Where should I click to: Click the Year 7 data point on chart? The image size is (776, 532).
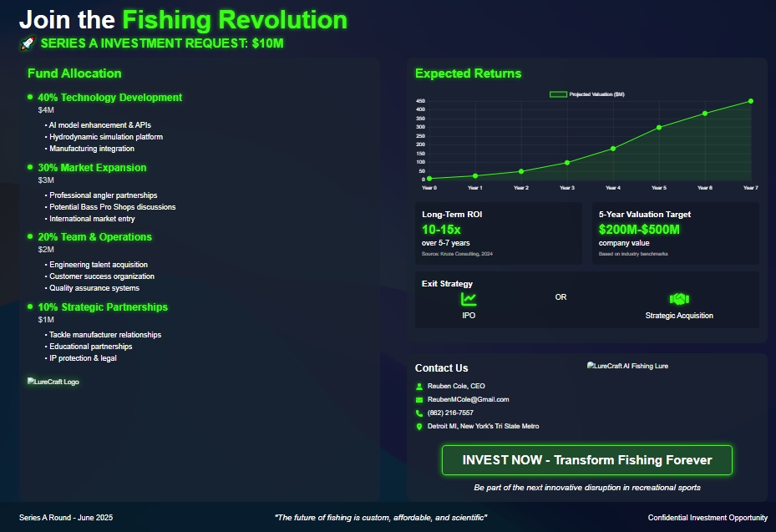[751, 101]
